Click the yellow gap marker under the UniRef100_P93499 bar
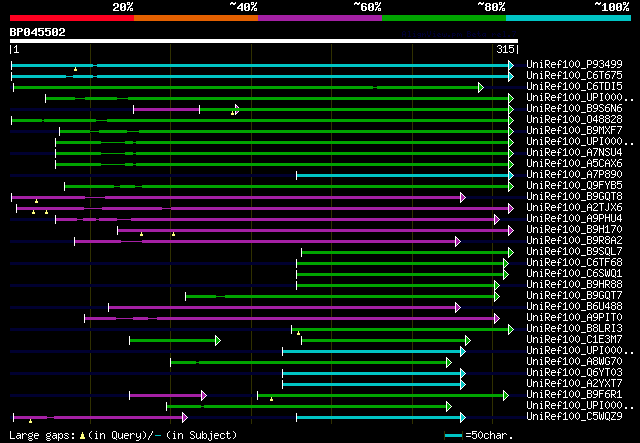The height and width of the screenshot is (443, 640). click(x=76, y=70)
